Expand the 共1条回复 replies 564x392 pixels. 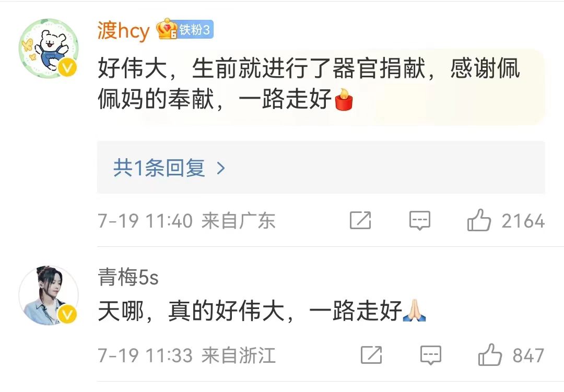(x=321, y=167)
